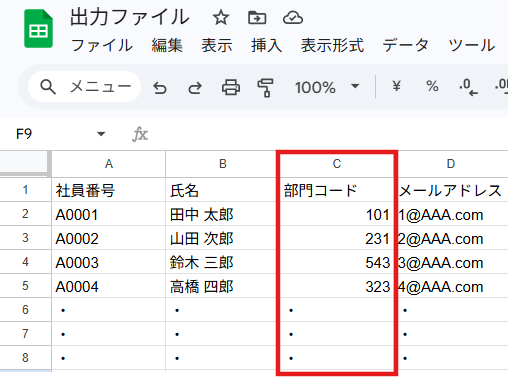Screen dimensions: 508x377
Task: Open the 編集 menu
Action: pos(167,45)
